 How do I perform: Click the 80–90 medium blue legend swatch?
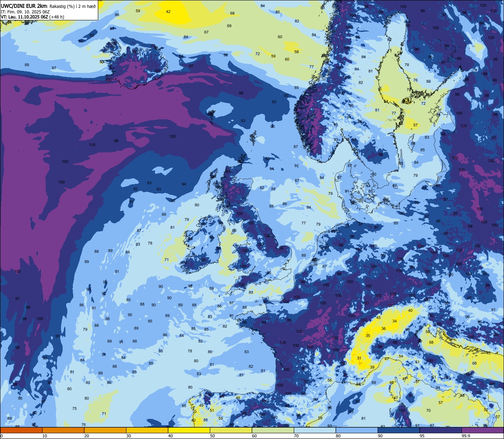[x=357, y=430]
